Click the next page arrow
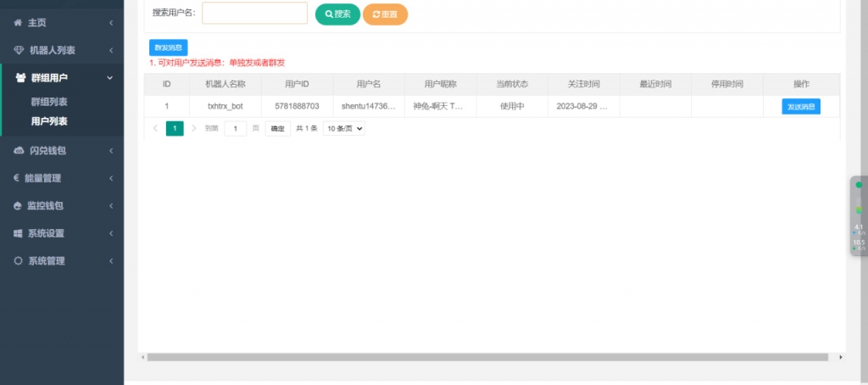 pos(194,129)
